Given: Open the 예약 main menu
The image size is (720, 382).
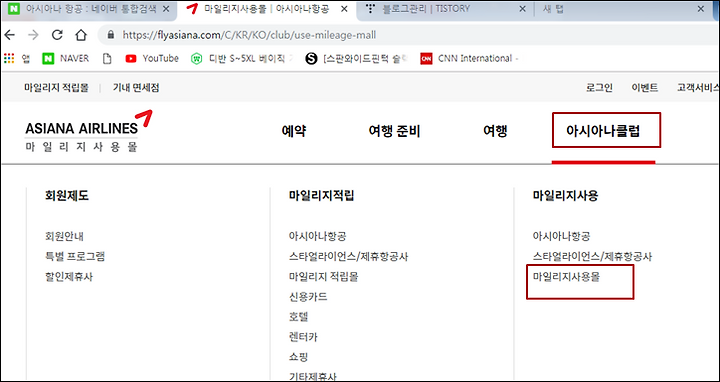Looking at the screenshot, I should [294, 131].
